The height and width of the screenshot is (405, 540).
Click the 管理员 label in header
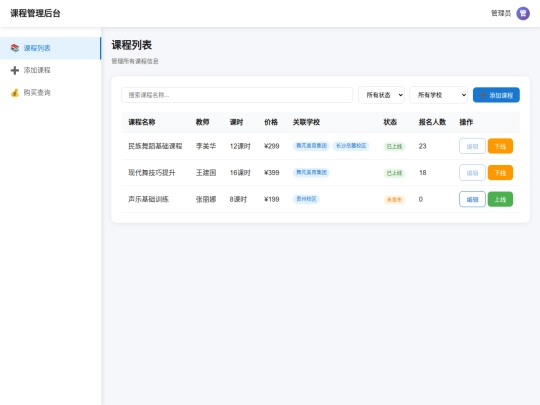pyautogui.click(x=501, y=13)
